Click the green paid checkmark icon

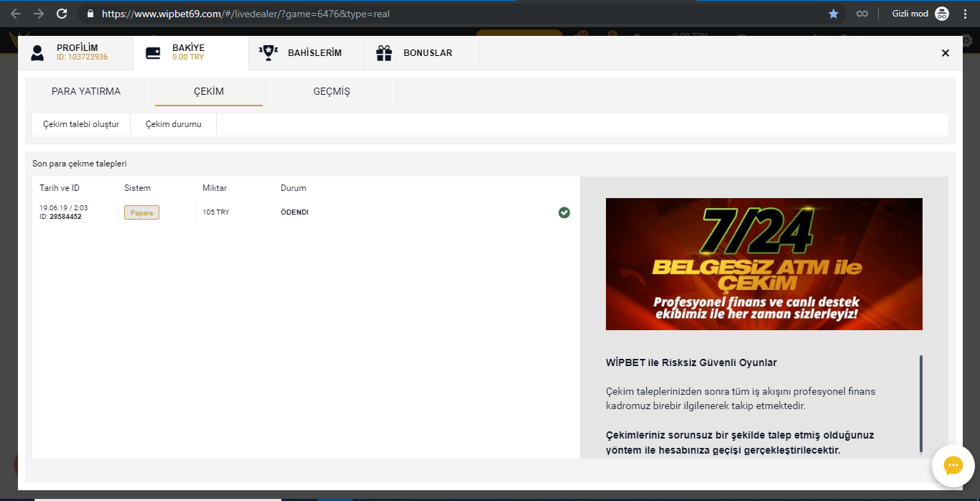564,212
